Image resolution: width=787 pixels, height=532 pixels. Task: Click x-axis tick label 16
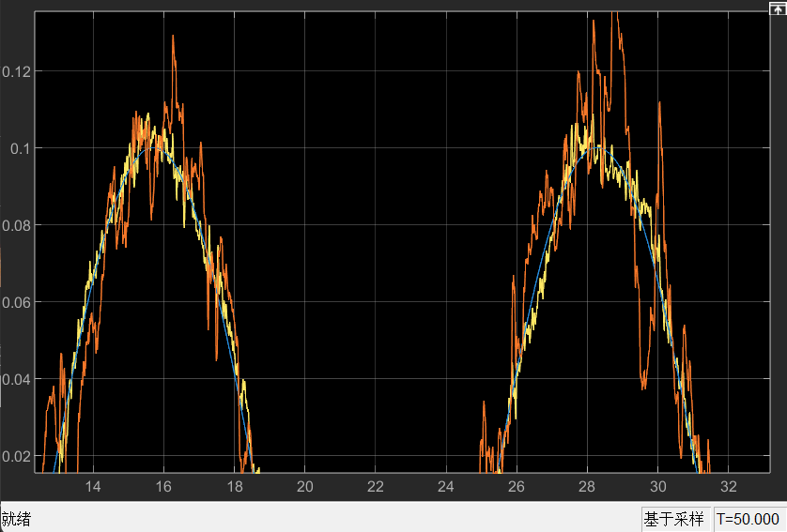[x=163, y=487]
